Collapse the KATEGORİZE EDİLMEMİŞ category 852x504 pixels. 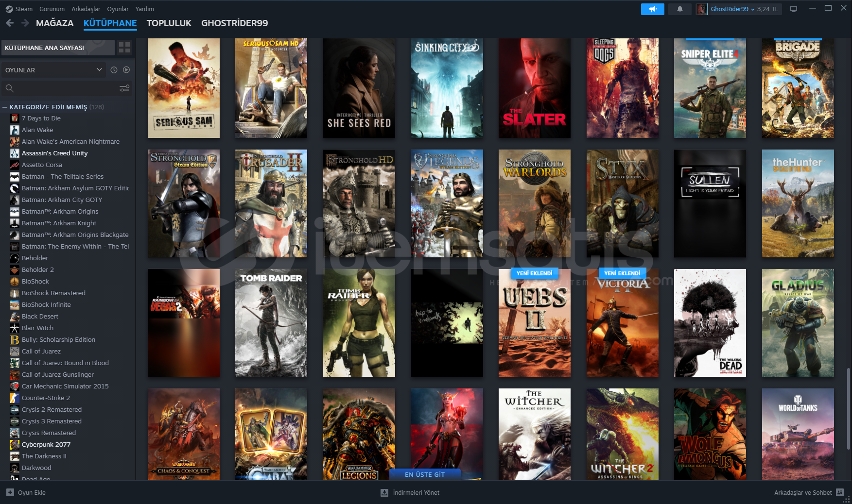click(5, 107)
